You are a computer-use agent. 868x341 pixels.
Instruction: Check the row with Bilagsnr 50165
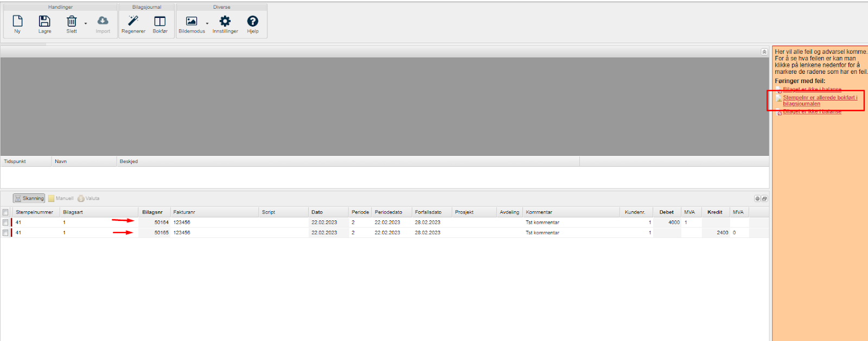pos(5,233)
